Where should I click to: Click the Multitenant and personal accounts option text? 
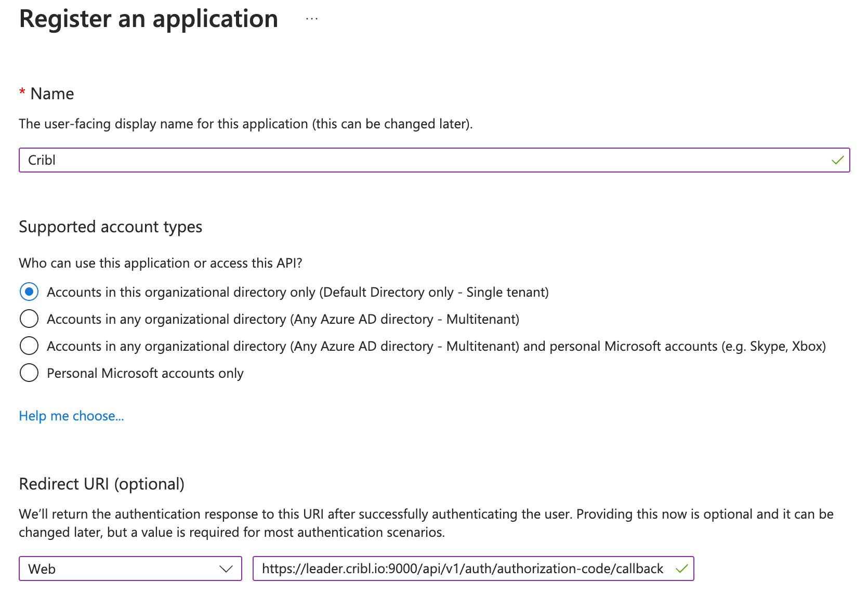[x=437, y=346]
